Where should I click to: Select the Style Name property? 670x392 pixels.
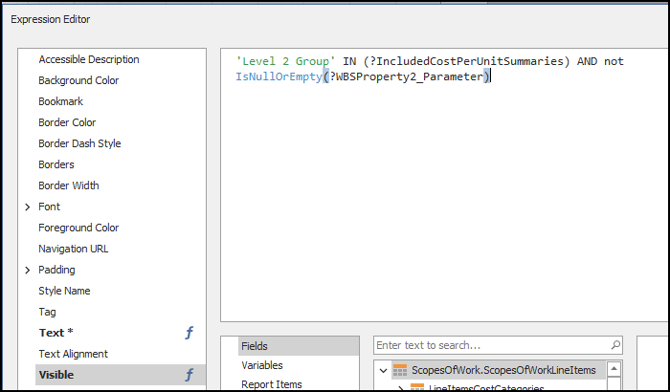64,291
